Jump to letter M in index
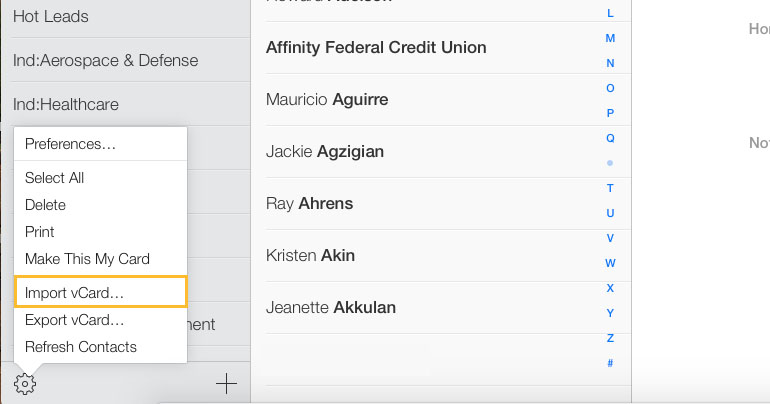The width and height of the screenshot is (770, 404). click(610, 38)
